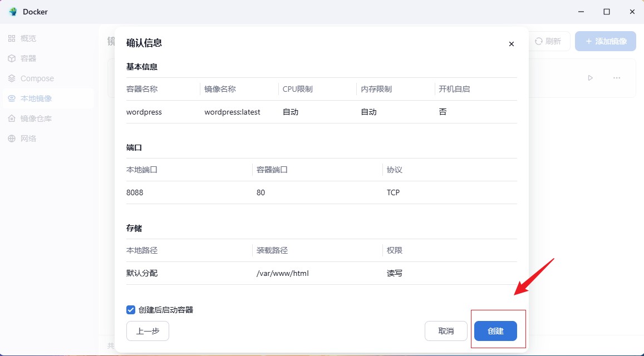Click the local path value 默认分配
Screen dimensions: 644x356
click(142, 274)
